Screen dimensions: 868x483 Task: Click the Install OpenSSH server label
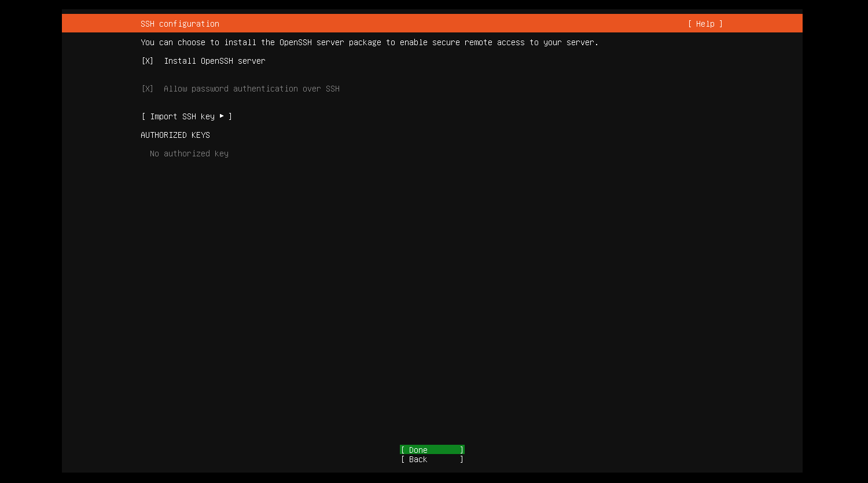pyautogui.click(x=214, y=61)
